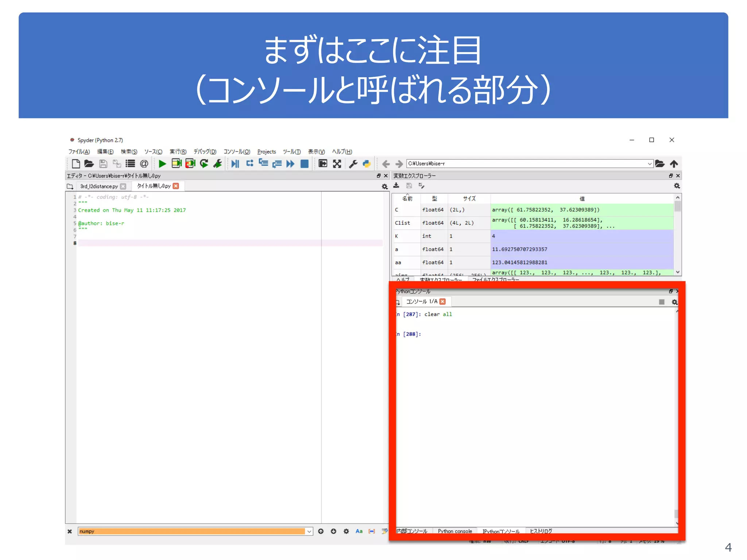The width and height of the screenshot is (747, 560).
Task: Open the 実行(R) menu
Action: coord(178,152)
